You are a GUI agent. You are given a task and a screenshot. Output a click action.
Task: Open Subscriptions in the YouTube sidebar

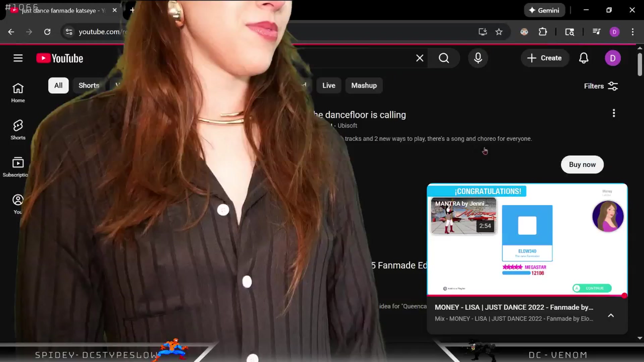15,167
